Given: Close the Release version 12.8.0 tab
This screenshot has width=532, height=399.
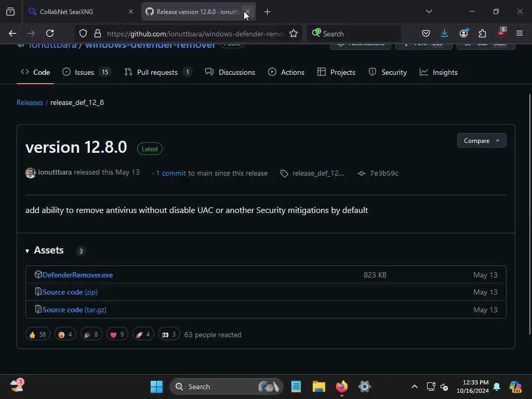Looking at the screenshot, I should 247,11.
